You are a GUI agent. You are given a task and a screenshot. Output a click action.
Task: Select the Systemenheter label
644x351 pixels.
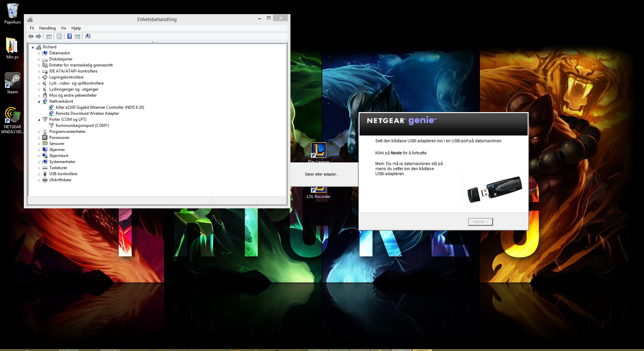pyautogui.click(x=62, y=162)
